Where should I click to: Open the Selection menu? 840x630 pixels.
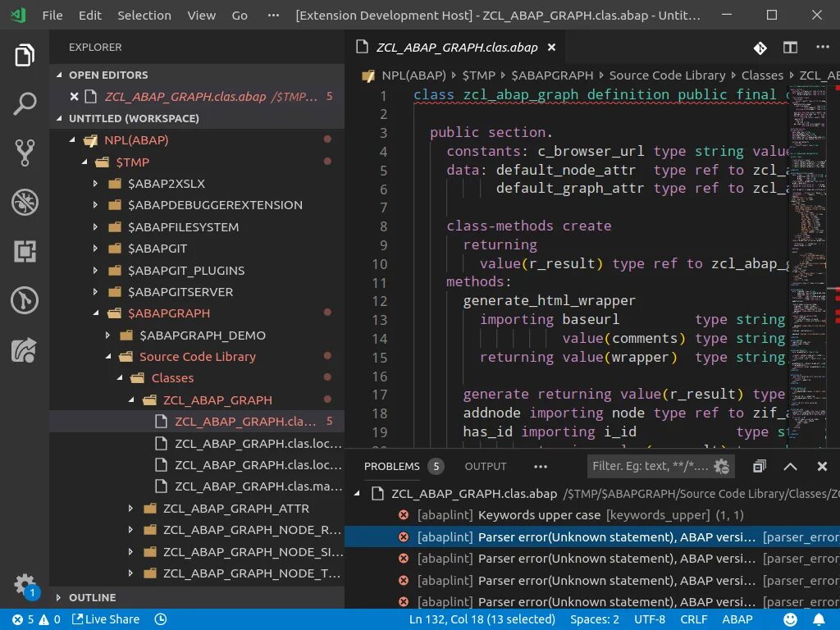click(144, 15)
